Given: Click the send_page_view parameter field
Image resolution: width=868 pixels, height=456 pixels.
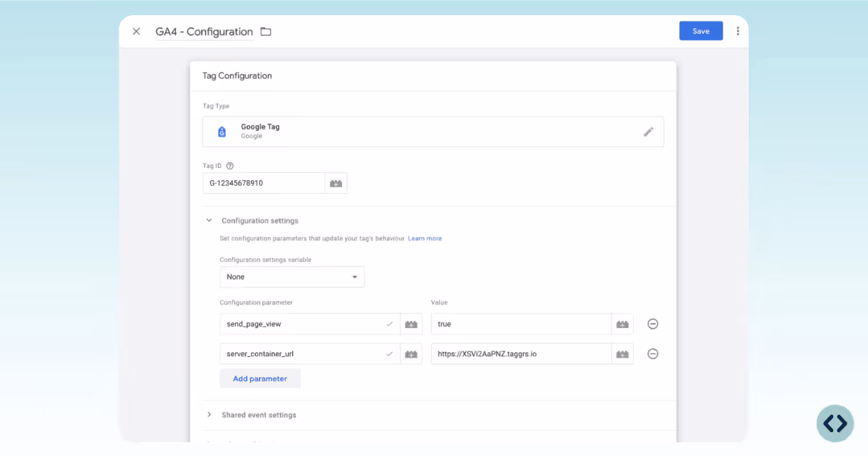Looking at the screenshot, I should click(310, 324).
